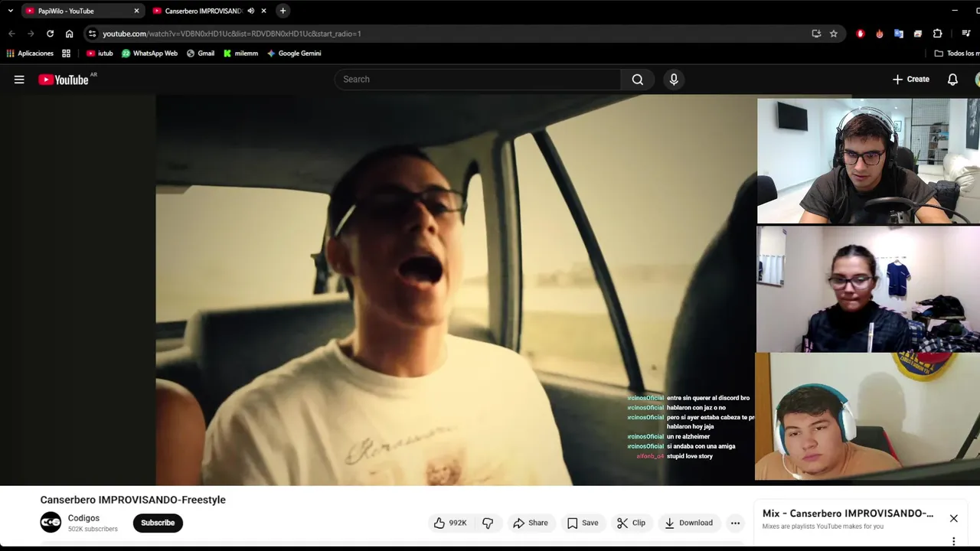This screenshot has height=551, width=980.
Task: Click the browser address bar URL
Action: (232, 34)
